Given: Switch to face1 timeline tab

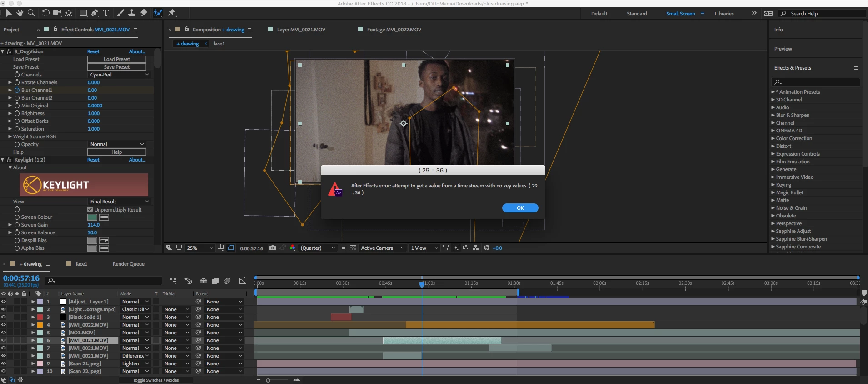Looking at the screenshot, I should (x=81, y=264).
